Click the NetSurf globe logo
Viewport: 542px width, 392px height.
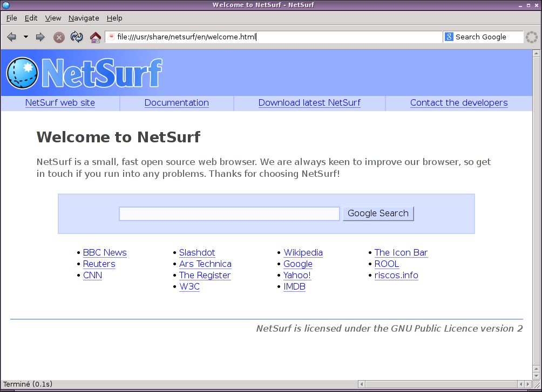(x=23, y=73)
